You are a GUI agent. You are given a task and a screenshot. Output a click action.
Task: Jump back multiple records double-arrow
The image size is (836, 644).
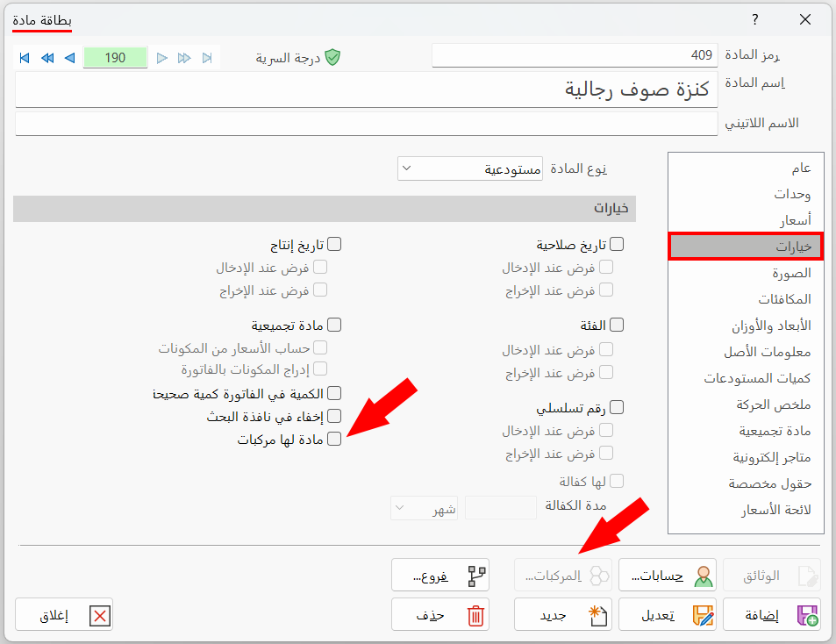pyautogui.click(x=47, y=58)
